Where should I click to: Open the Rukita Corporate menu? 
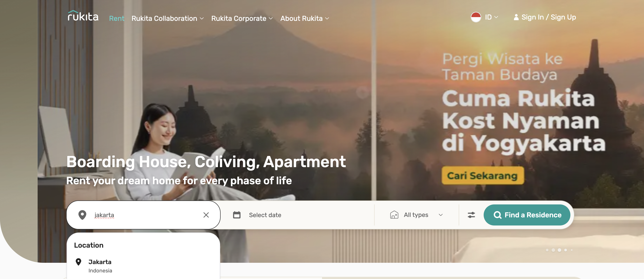(242, 18)
